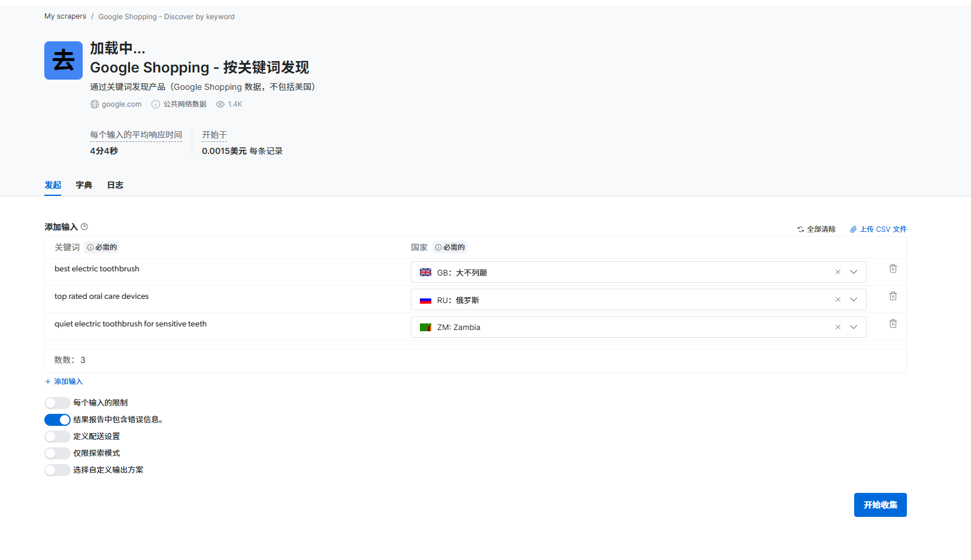Open the help icon beside 添加输入
Image resolution: width=971 pixels, height=560 pixels.
84,226
